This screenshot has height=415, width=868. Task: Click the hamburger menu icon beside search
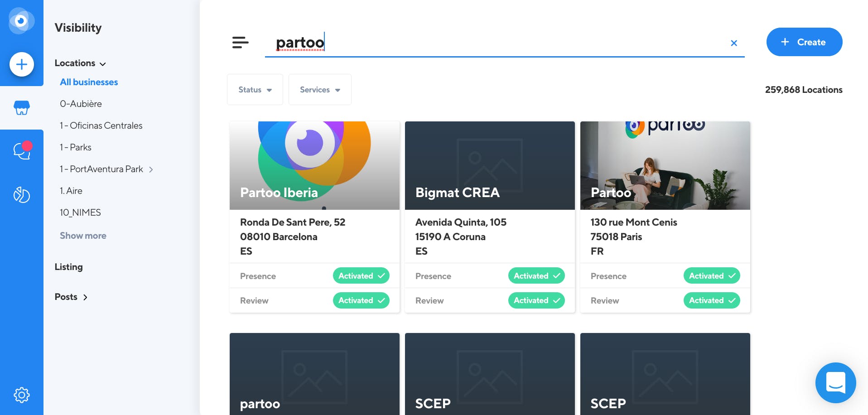[x=240, y=43]
